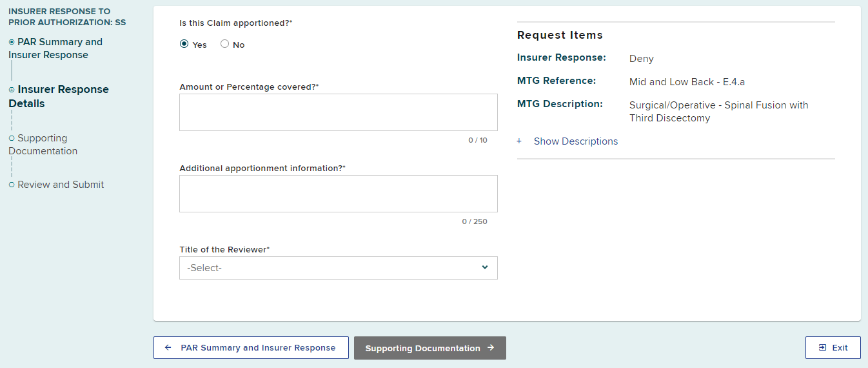868x368 pixels.
Task: Click the step circle for Supporting Documentation
Action: pyautogui.click(x=12, y=138)
